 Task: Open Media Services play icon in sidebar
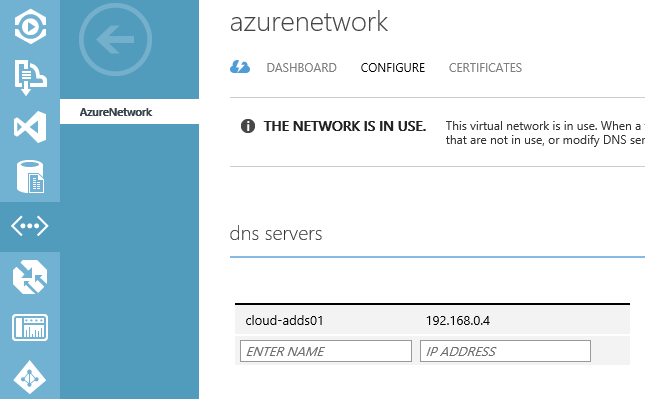click(30, 27)
